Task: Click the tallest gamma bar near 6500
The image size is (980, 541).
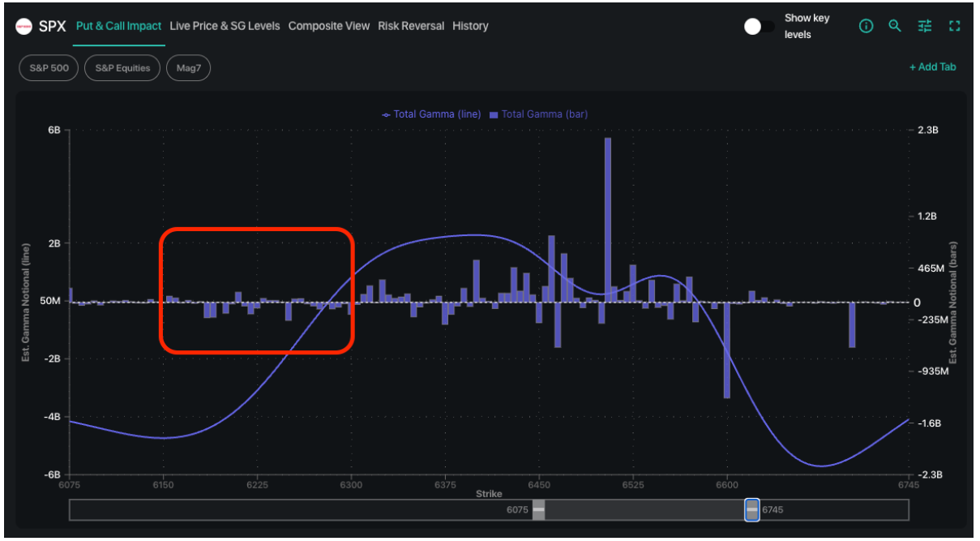Action: pos(607,220)
